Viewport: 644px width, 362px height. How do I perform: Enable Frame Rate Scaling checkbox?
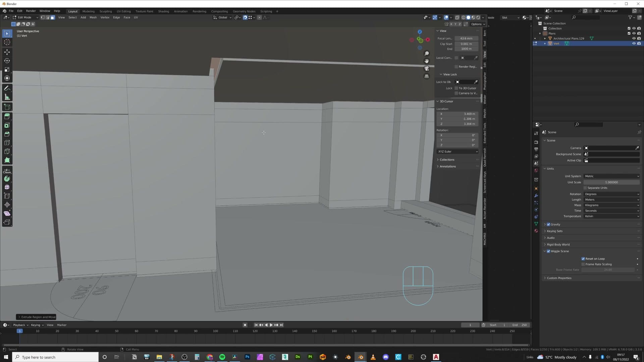[583, 264]
